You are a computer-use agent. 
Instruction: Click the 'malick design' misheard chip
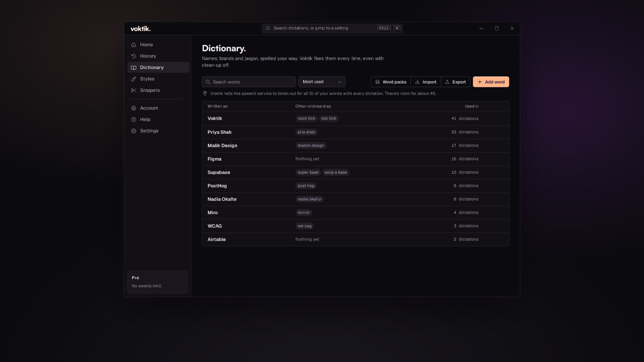311,145
